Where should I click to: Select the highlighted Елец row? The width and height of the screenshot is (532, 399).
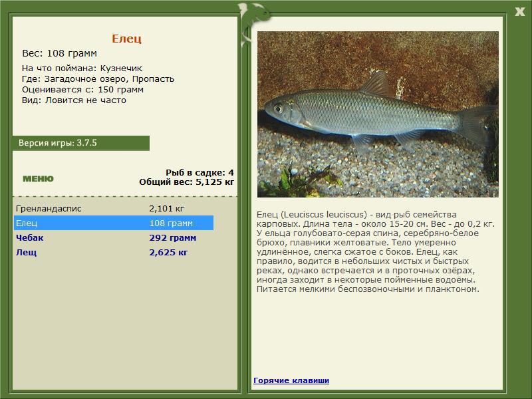coord(114,223)
